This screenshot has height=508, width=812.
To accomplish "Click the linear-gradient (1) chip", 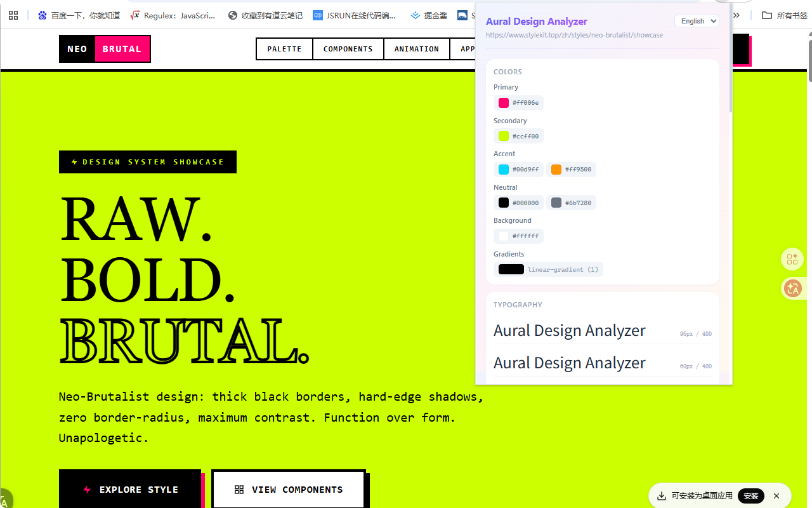I will coord(548,269).
